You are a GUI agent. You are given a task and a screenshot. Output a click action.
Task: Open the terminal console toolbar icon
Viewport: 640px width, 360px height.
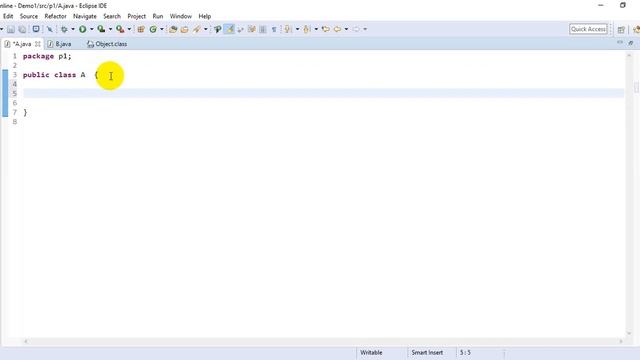[x=36, y=29]
